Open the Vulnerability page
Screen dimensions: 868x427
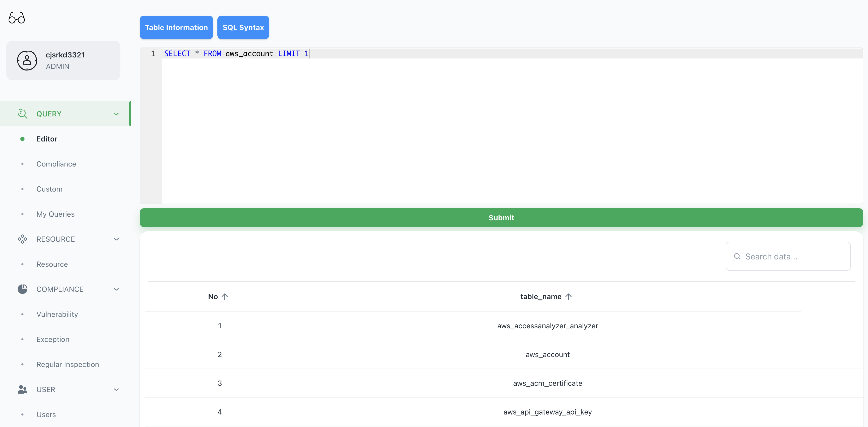click(x=57, y=314)
